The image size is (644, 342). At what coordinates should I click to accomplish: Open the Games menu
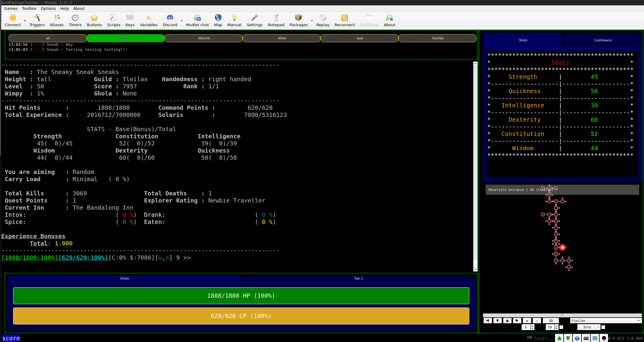point(11,8)
